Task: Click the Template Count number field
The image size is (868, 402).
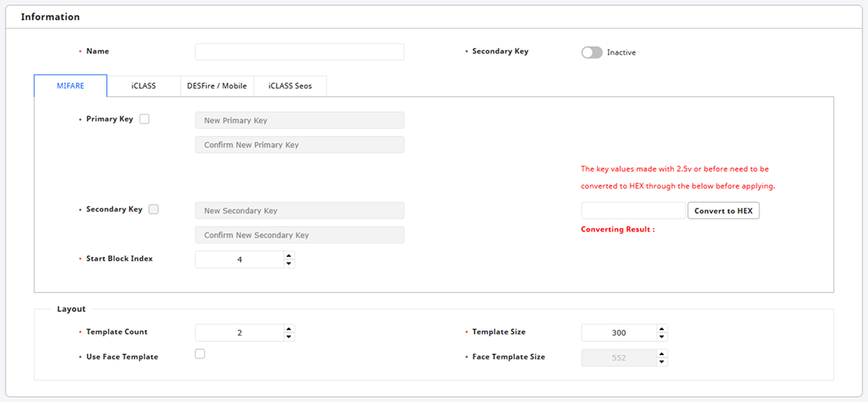Action: pyautogui.click(x=239, y=333)
